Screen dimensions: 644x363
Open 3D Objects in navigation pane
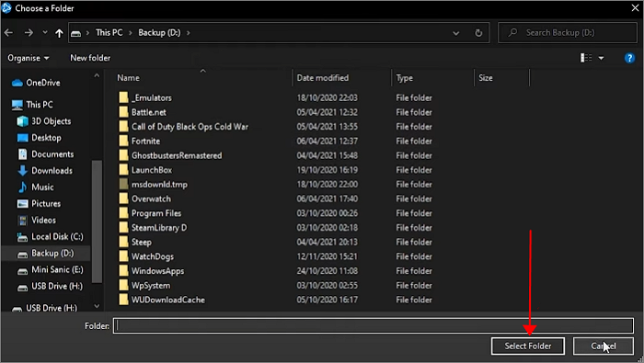coord(44,121)
